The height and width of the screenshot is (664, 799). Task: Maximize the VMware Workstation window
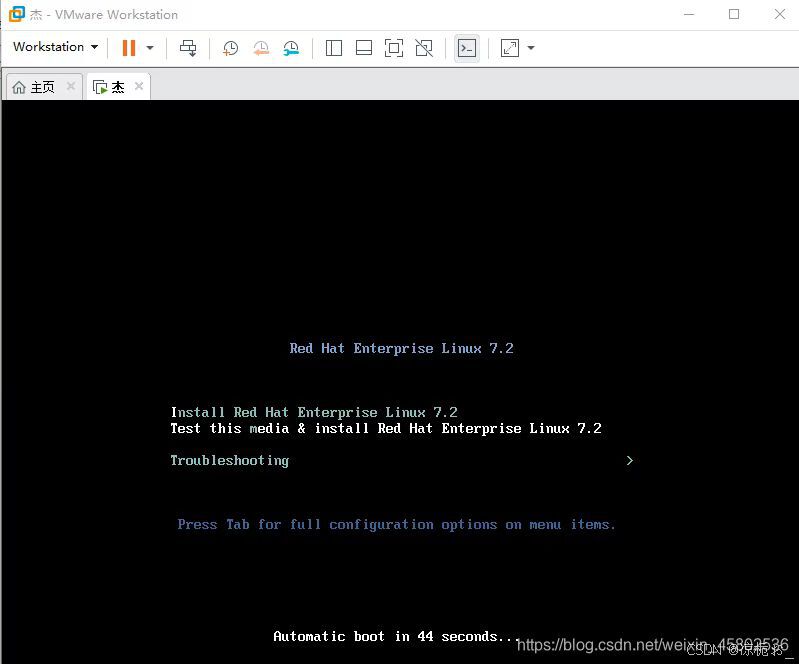(x=734, y=14)
